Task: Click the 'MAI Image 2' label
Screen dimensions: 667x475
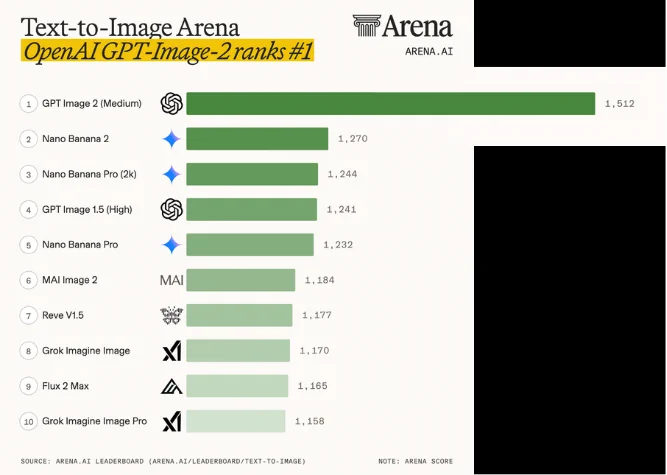Action: click(x=70, y=280)
